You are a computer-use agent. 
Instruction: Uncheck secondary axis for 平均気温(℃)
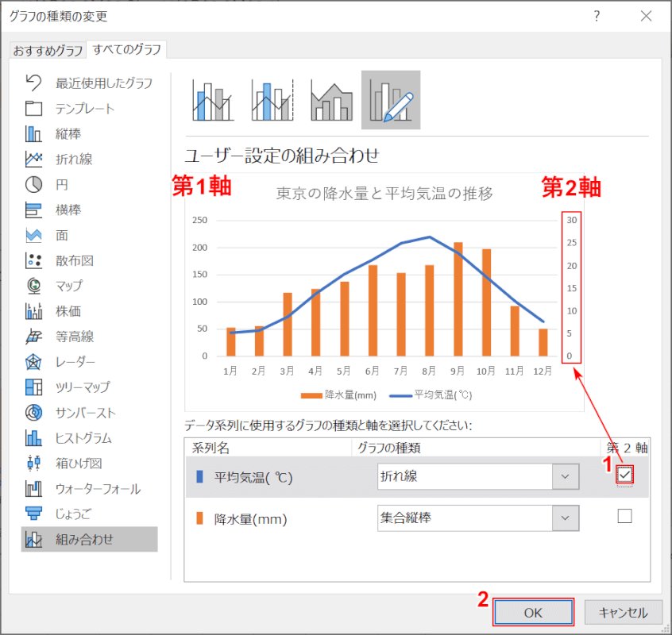coord(624,475)
